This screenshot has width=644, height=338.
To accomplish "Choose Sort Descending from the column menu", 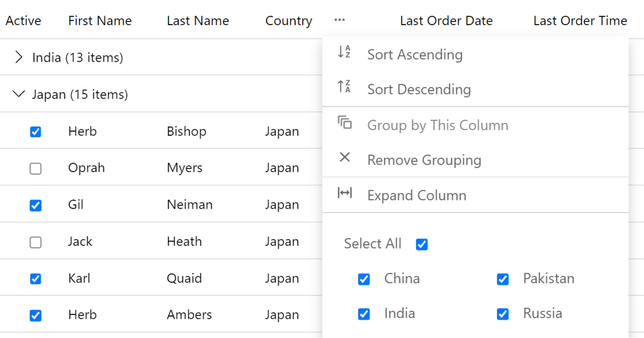I will [x=419, y=90].
